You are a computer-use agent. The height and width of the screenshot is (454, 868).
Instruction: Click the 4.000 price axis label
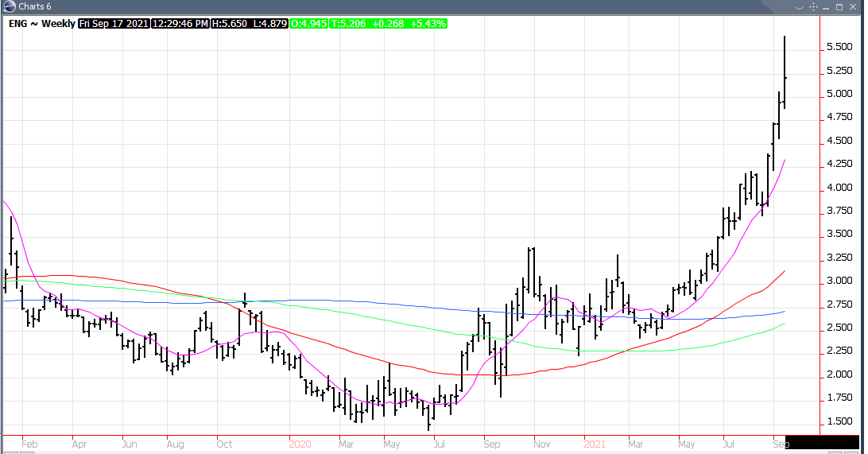point(839,188)
